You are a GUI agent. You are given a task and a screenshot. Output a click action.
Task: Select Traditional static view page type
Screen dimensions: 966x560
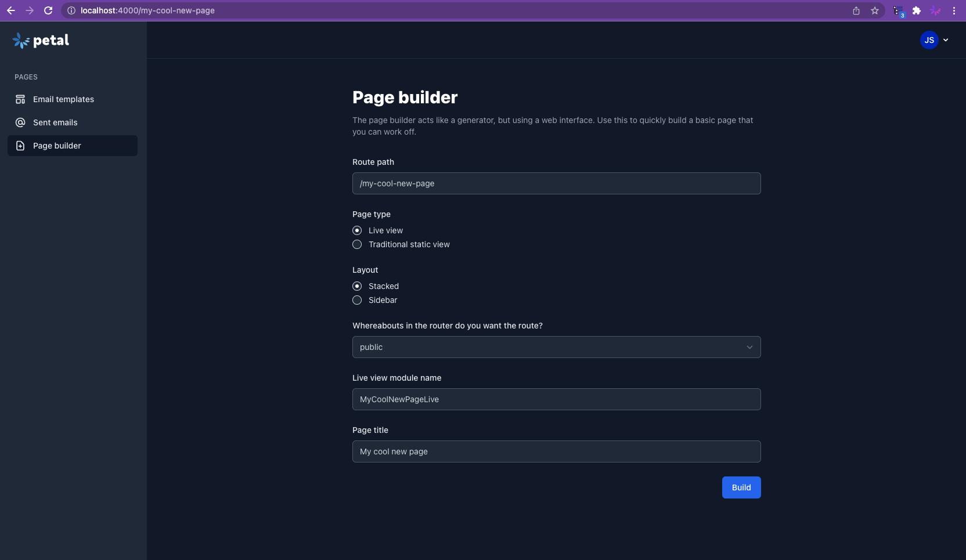[357, 244]
